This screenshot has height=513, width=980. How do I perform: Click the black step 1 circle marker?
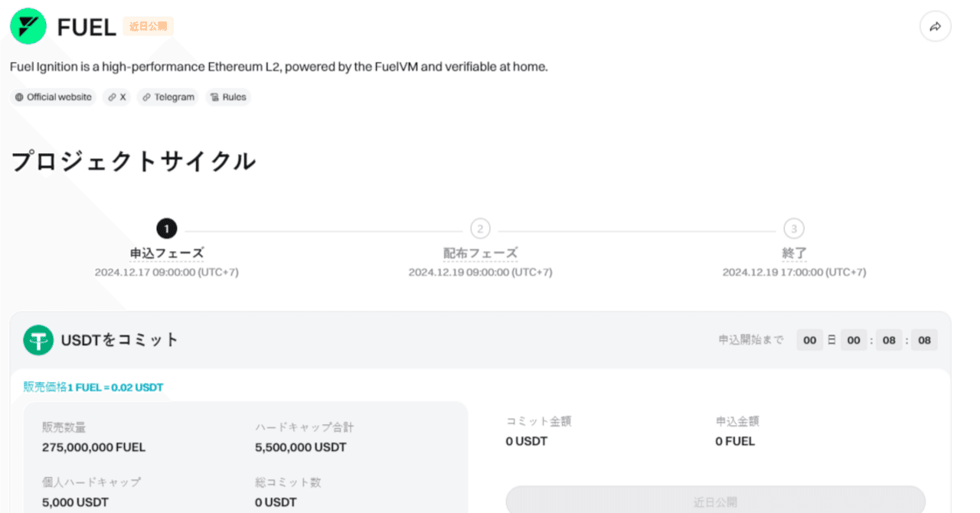(x=166, y=228)
